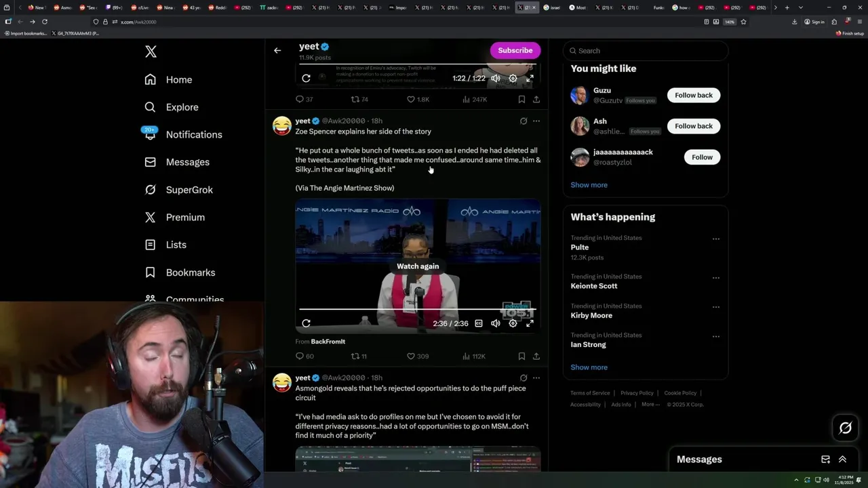This screenshot has width=868, height=488.
Task: Open settings on top 1:22 video
Action: point(513,79)
